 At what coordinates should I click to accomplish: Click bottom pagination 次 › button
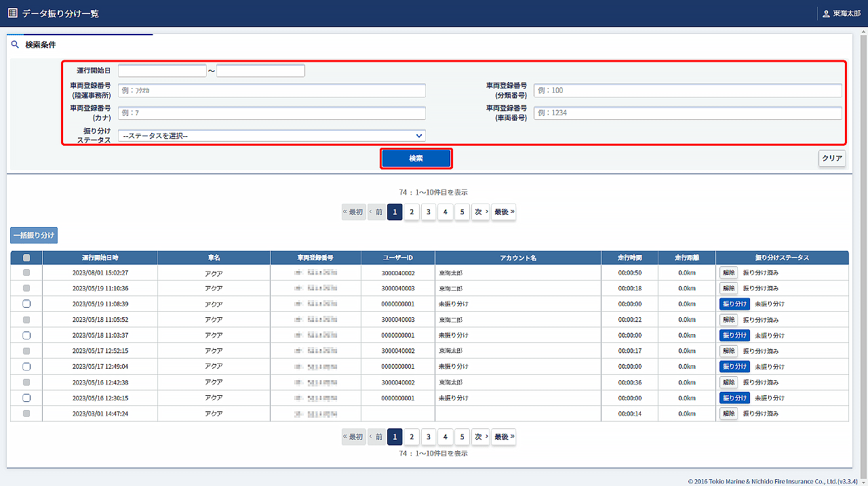[481, 437]
